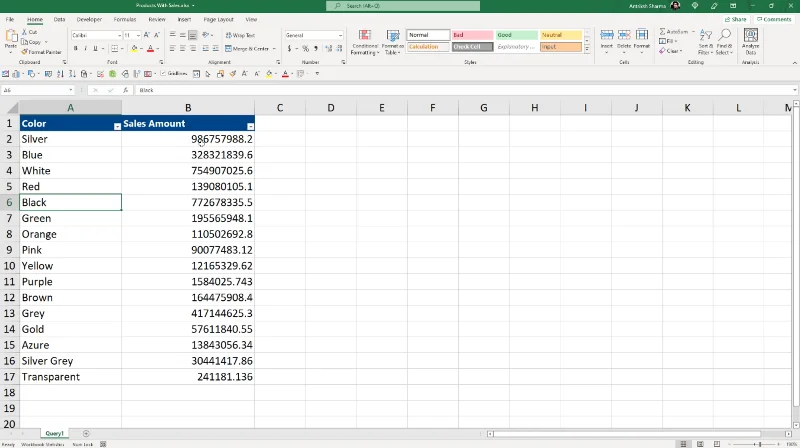Image resolution: width=800 pixels, height=448 pixels.
Task: Toggle Bold formatting
Action: point(76,48)
